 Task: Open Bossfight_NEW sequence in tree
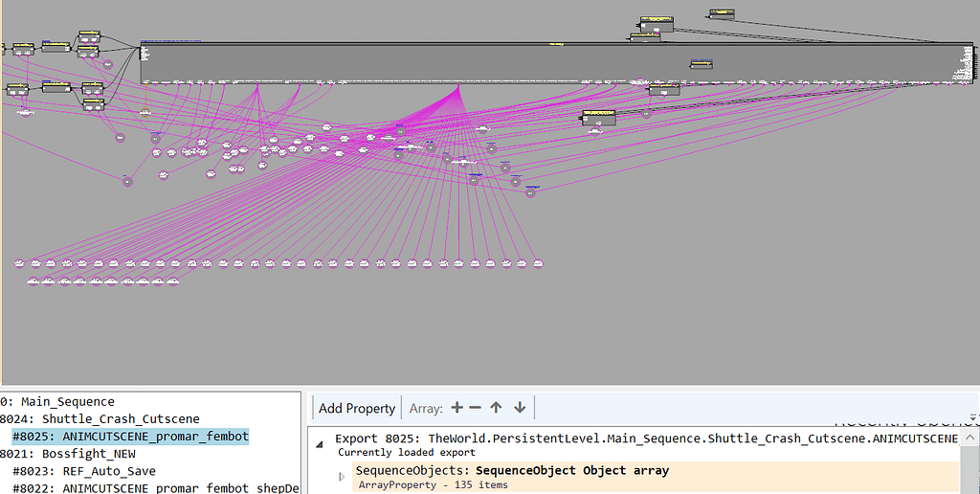tap(88, 454)
